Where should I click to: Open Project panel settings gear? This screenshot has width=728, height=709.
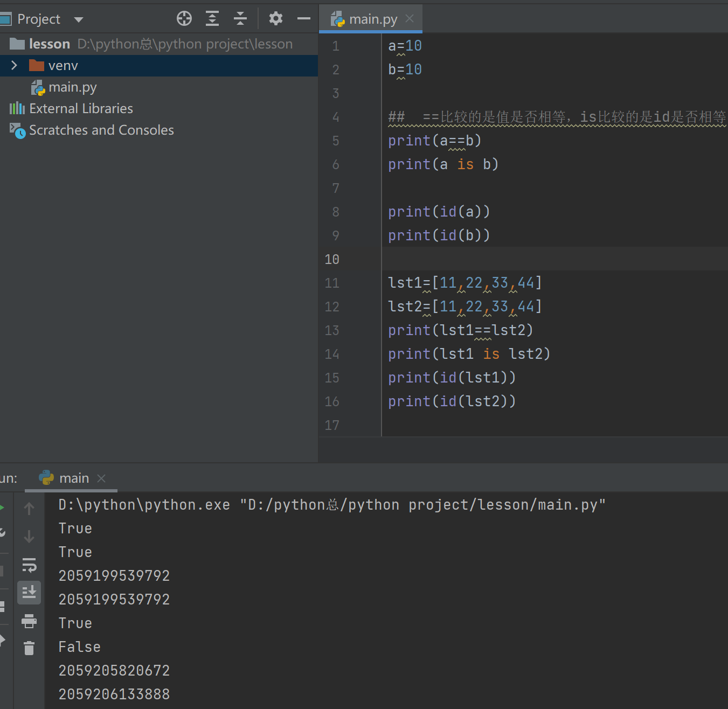(x=276, y=19)
